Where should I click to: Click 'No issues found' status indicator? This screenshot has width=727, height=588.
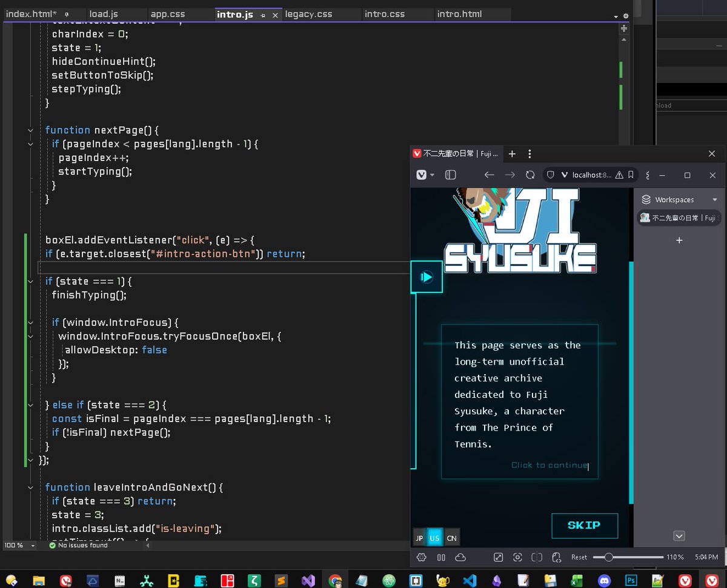(x=78, y=545)
